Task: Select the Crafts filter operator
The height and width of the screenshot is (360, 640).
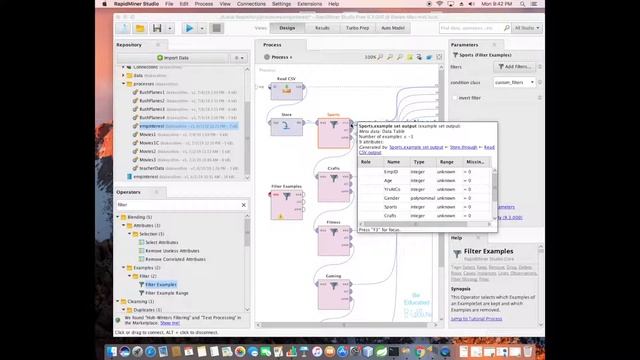Action: tap(334, 187)
